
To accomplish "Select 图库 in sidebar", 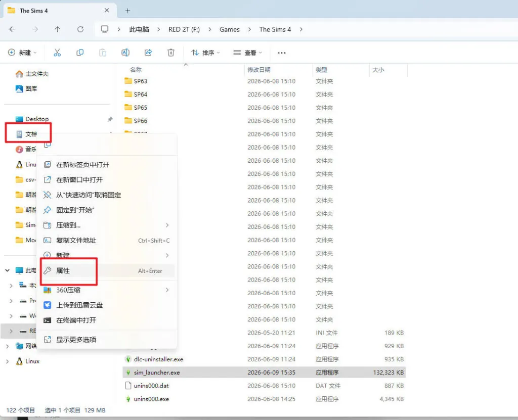I will coord(26,88).
